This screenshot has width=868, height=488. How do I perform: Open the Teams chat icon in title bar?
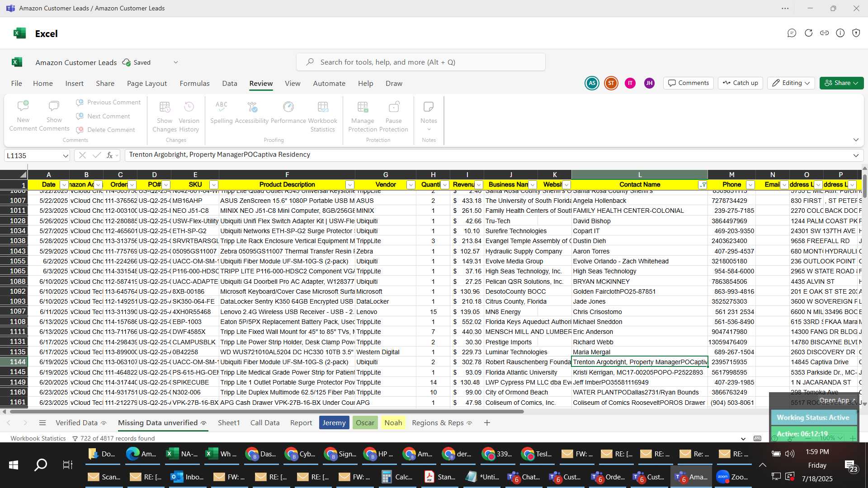point(792,33)
